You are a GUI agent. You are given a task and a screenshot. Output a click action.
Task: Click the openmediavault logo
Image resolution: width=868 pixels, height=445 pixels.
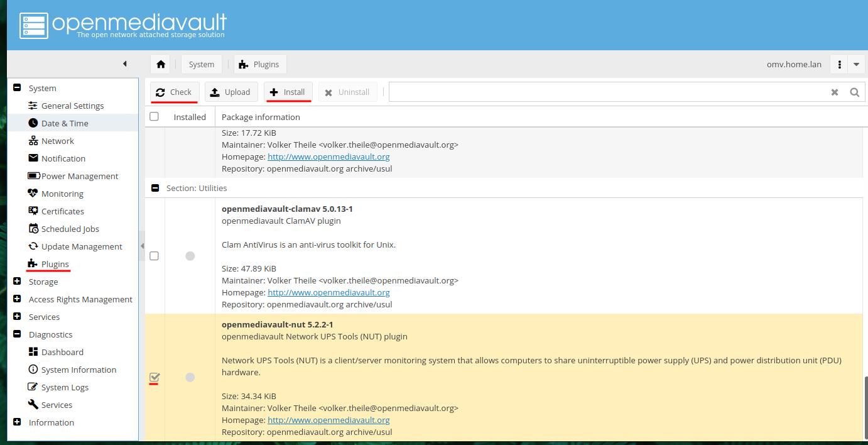tap(123, 25)
